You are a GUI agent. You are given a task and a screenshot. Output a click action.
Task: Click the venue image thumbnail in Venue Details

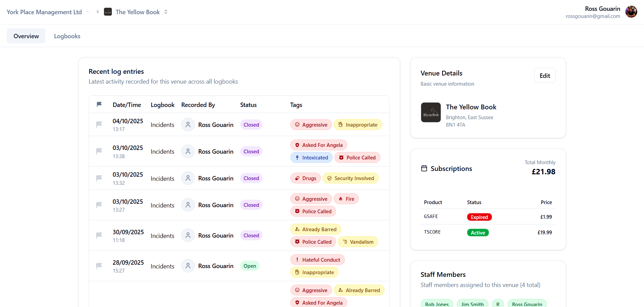tap(431, 112)
